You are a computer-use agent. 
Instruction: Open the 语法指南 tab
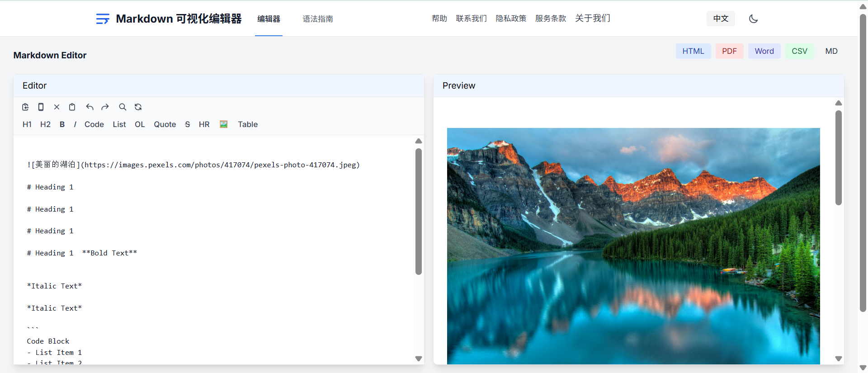[318, 19]
